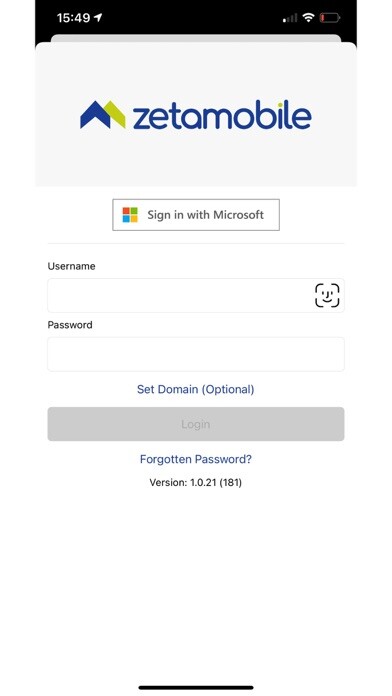The height and width of the screenshot is (696, 392).
Task: Tap the Face ID icon in Username field
Action: click(x=327, y=295)
